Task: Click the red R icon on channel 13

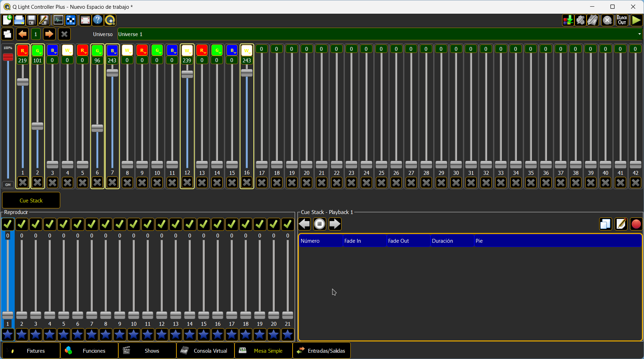Action: (x=202, y=50)
